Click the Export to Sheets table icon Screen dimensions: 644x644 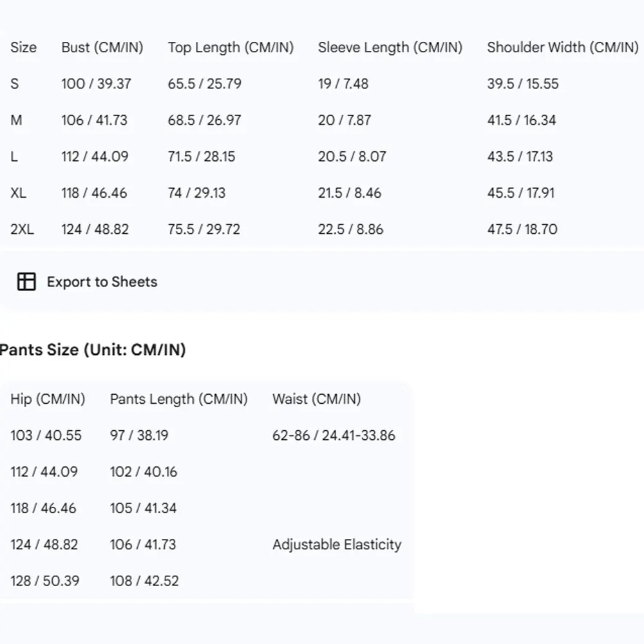pyautogui.click(x=26, y=281)
